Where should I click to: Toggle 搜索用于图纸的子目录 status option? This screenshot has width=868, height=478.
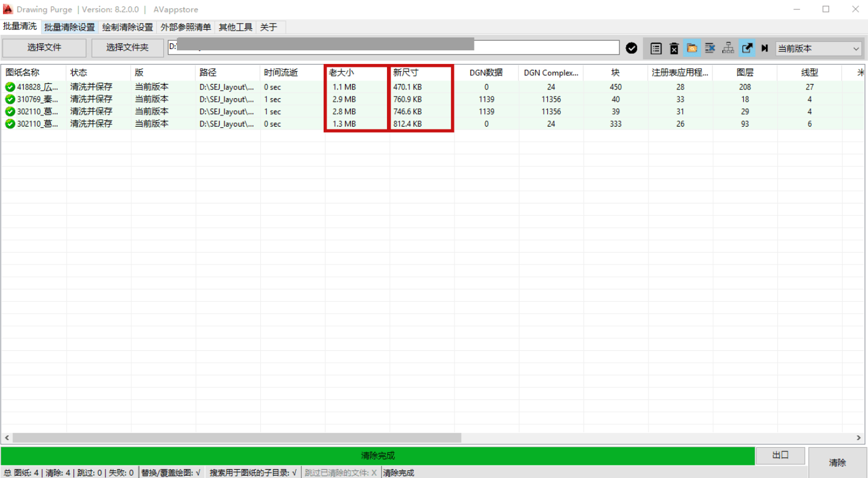click(253, 473)
